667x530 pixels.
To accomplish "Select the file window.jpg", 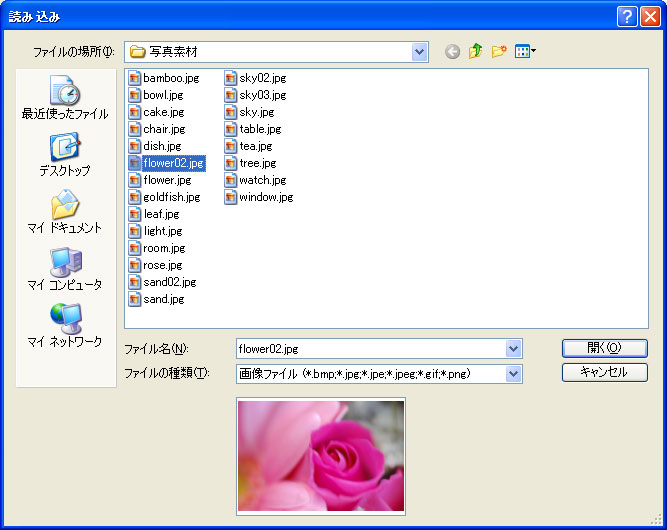I will [259, 197].
